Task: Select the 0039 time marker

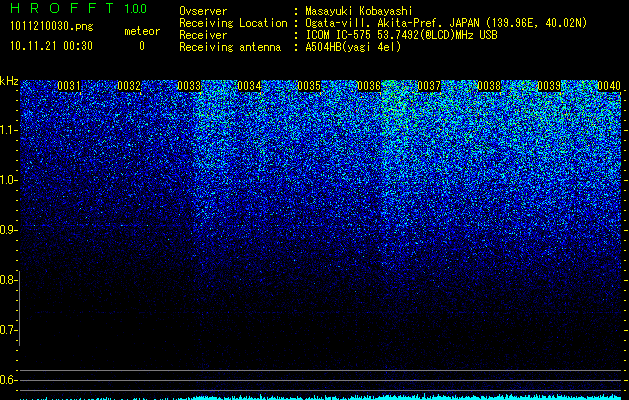Action: [549, 86]
